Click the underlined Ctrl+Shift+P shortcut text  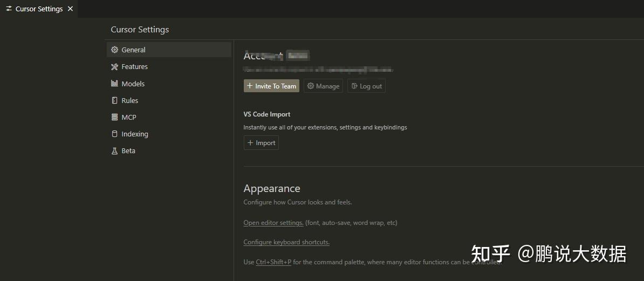point(273,262)
